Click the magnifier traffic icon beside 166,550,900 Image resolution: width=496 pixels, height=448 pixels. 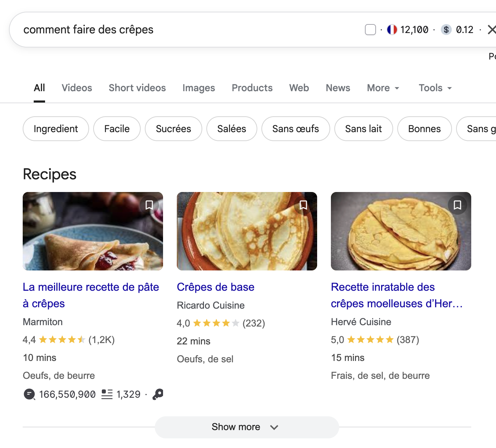[30, 394]
